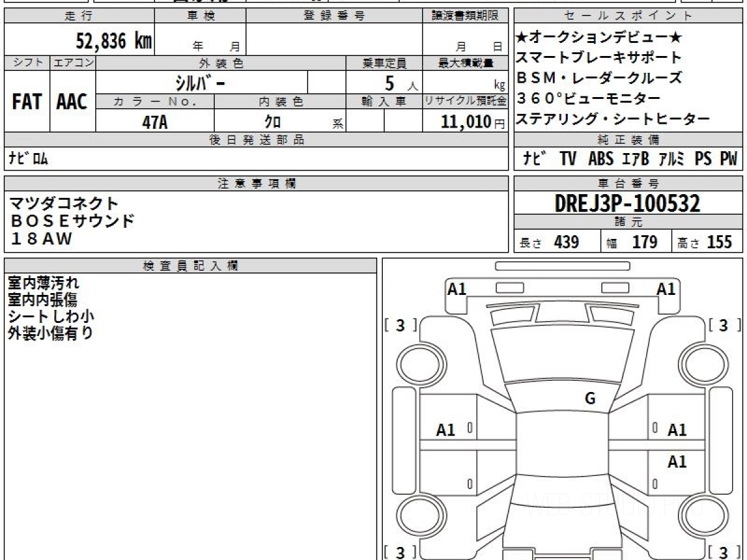Select the exterior color シルバー
Image resolution: width=747 pixels, height=560 pixels.
pyautogui.click(x=201, y=83)
